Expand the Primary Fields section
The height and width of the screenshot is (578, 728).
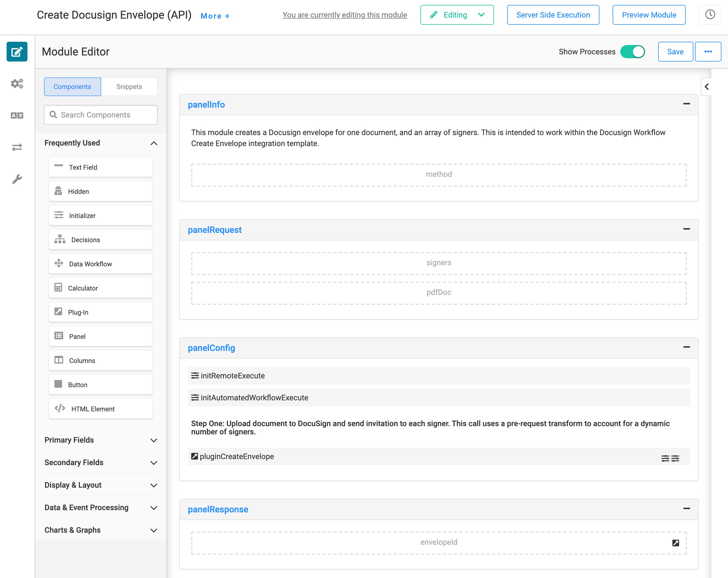click(x=154, y=440)
